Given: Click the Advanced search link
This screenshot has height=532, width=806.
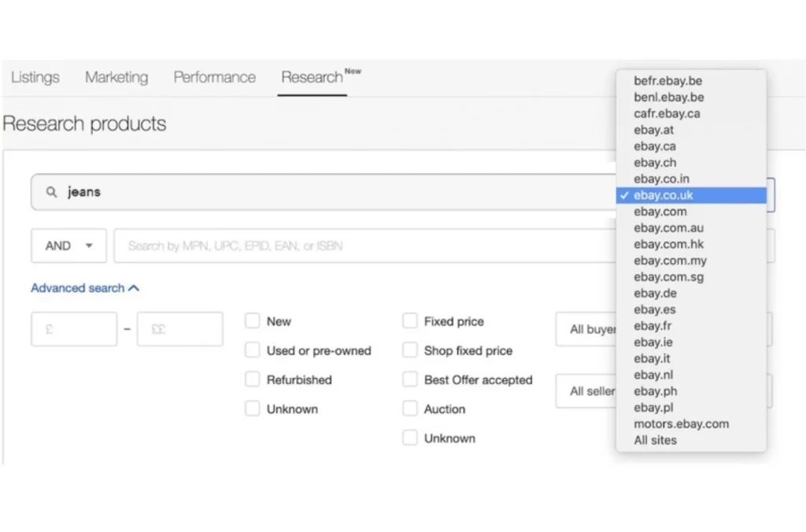Looking at the screenshot, I should click(78, 288).
